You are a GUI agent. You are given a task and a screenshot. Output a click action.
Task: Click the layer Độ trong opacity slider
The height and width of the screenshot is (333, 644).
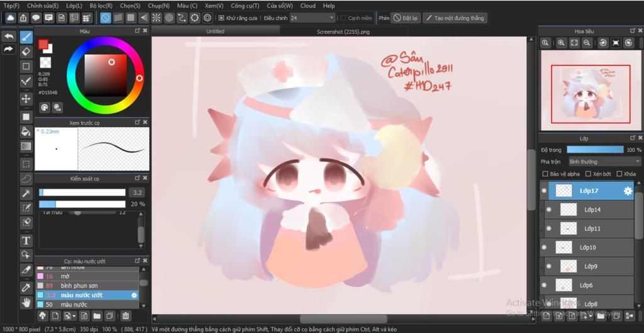point(595,150)
